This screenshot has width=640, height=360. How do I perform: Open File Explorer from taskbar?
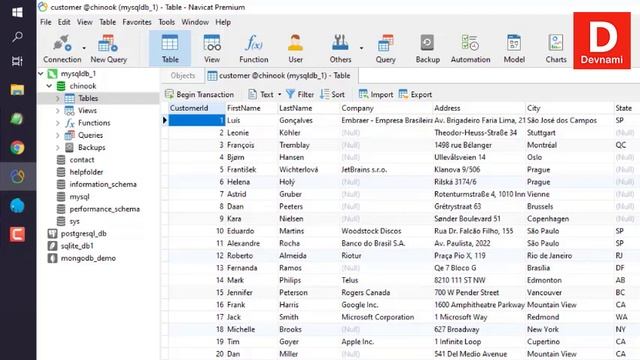(17, 89)
